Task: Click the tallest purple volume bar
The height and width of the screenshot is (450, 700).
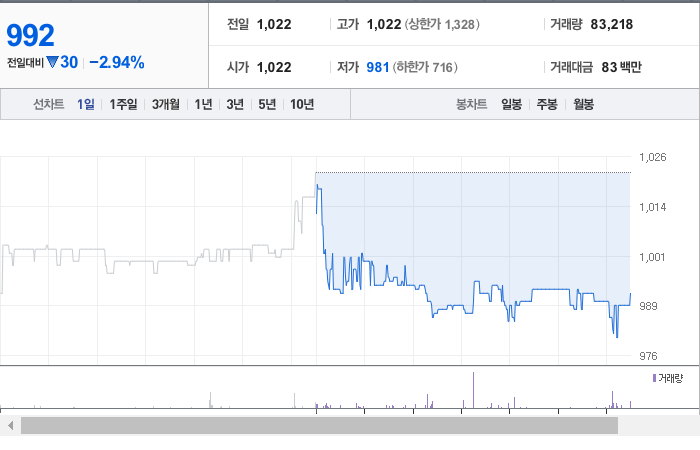Action: (x=474, y=390)
